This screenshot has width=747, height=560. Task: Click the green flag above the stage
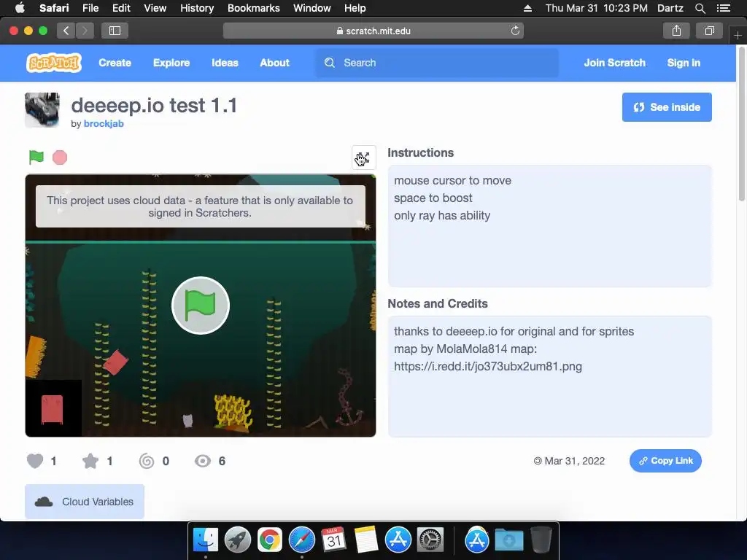[x=36, y=157]
